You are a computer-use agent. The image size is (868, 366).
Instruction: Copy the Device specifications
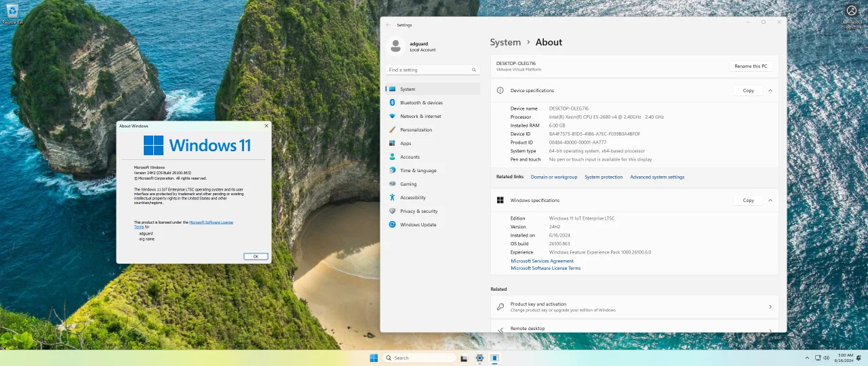[748, 90]
